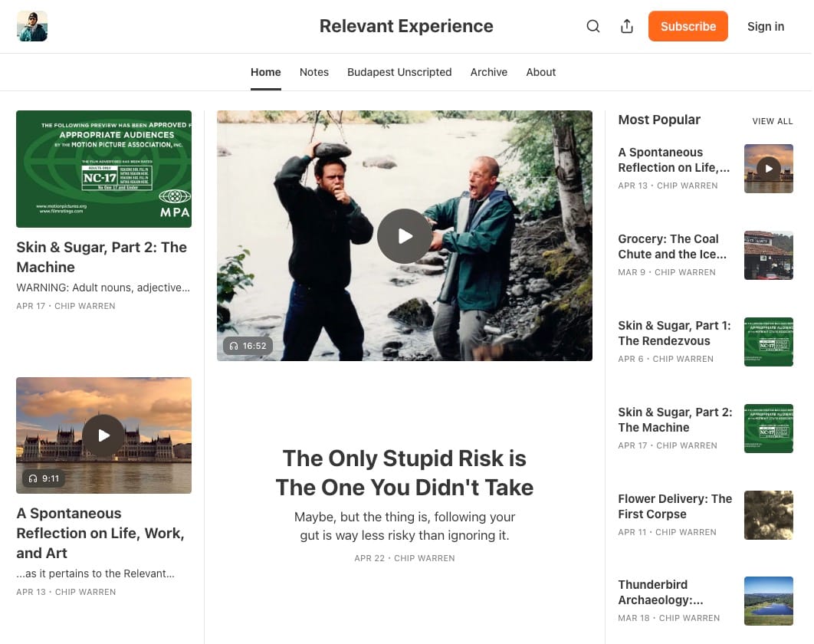
Task: Play the Budapest Parliament audio post
Action: coord(103,435)
